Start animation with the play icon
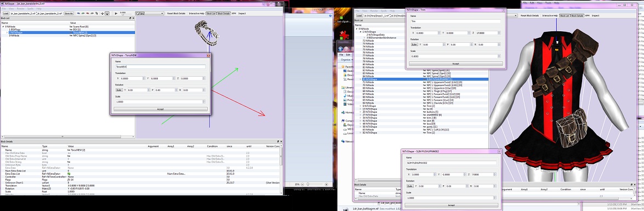The image size is (644, 211). [x=116, y=14]
